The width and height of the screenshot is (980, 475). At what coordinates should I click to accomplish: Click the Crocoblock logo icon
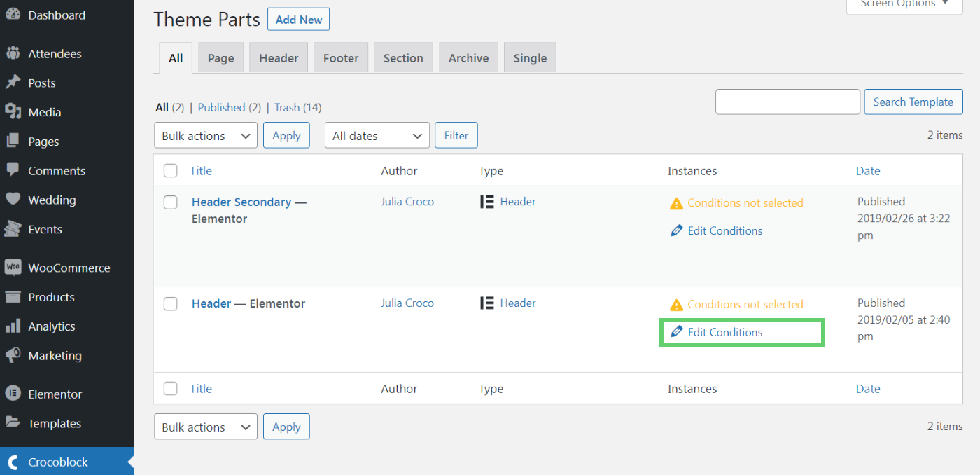point(13,462)
